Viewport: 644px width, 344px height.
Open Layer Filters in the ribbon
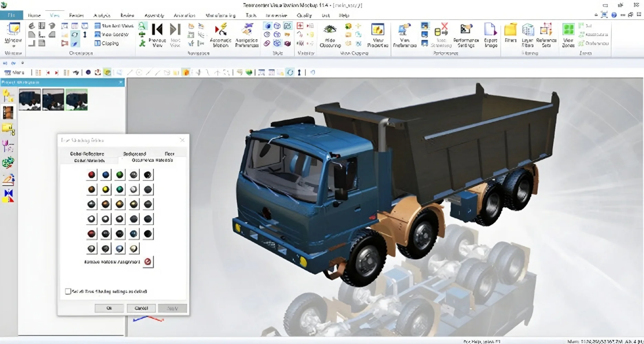point(527,30)
